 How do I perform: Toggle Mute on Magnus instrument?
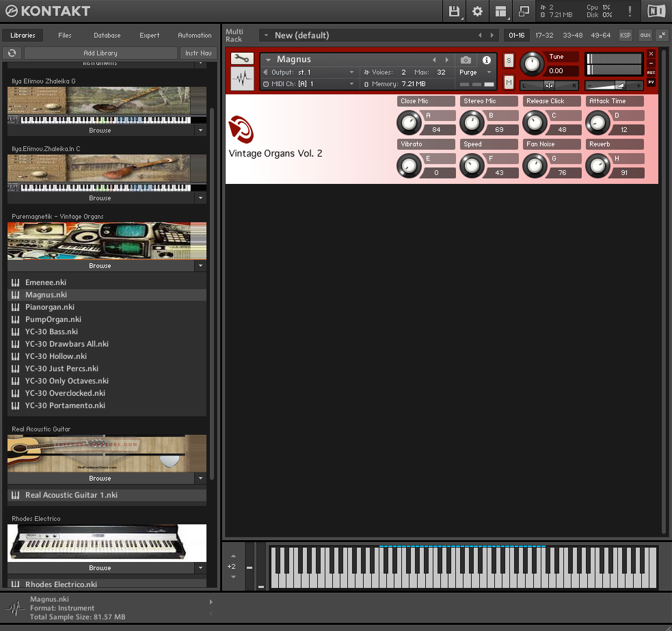509,82
